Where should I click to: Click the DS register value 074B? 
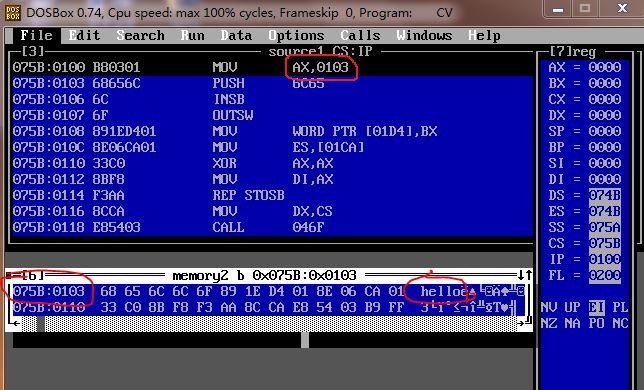click(605, 195)
